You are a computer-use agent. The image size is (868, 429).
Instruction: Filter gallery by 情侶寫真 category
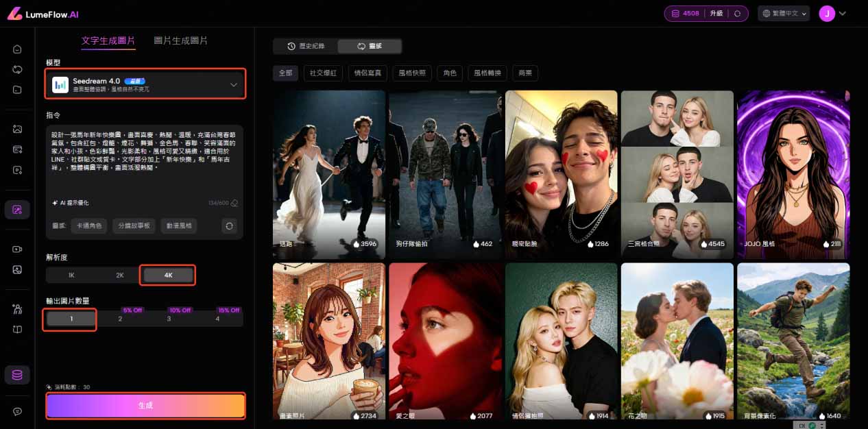pyautogui.click(x=367, y=73)
